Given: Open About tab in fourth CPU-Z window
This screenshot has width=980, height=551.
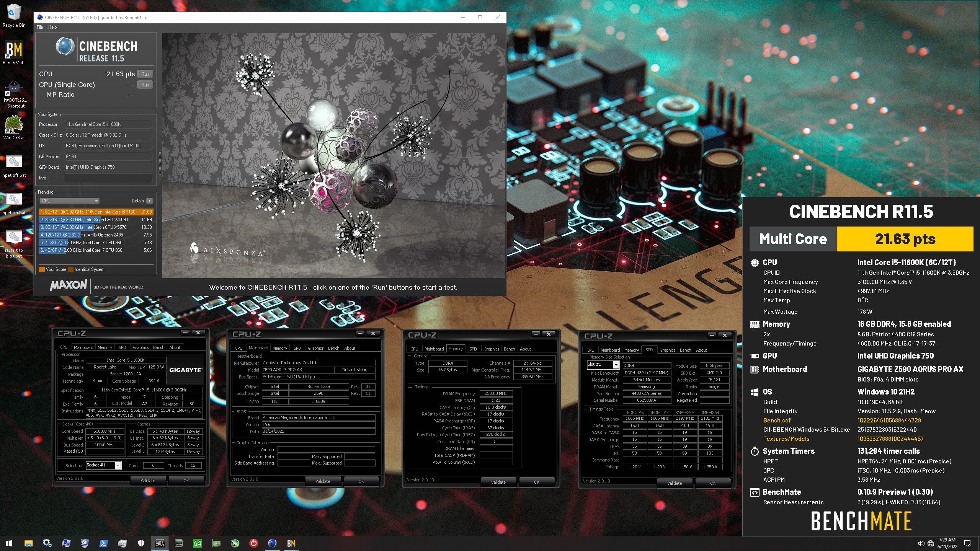Looking at the screenshot, I should point(701,350).
